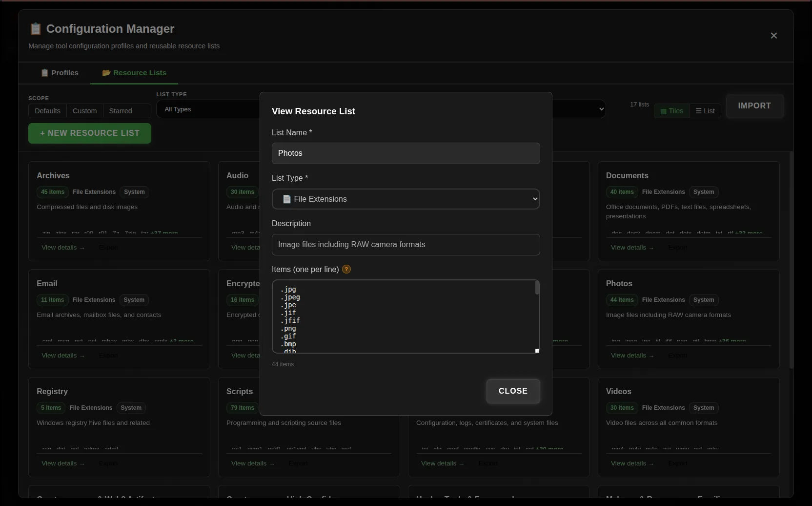Click Export on the Archives card
The image size is (812, 506).
[108, 248]
